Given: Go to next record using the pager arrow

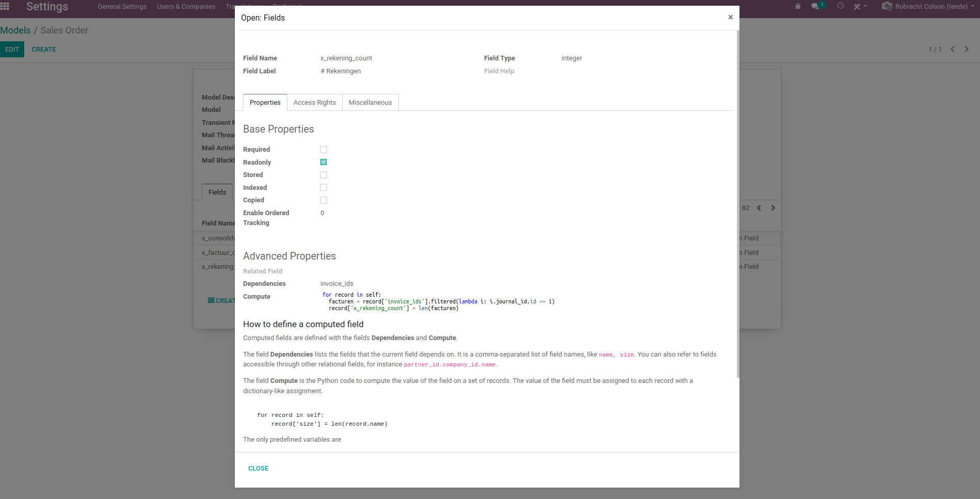Looking at the screenshot, I should pyautogui.click(x=967, y=49).
